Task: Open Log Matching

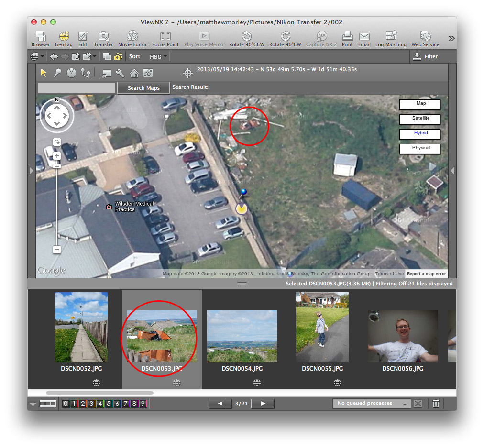Action: point(391,39)
